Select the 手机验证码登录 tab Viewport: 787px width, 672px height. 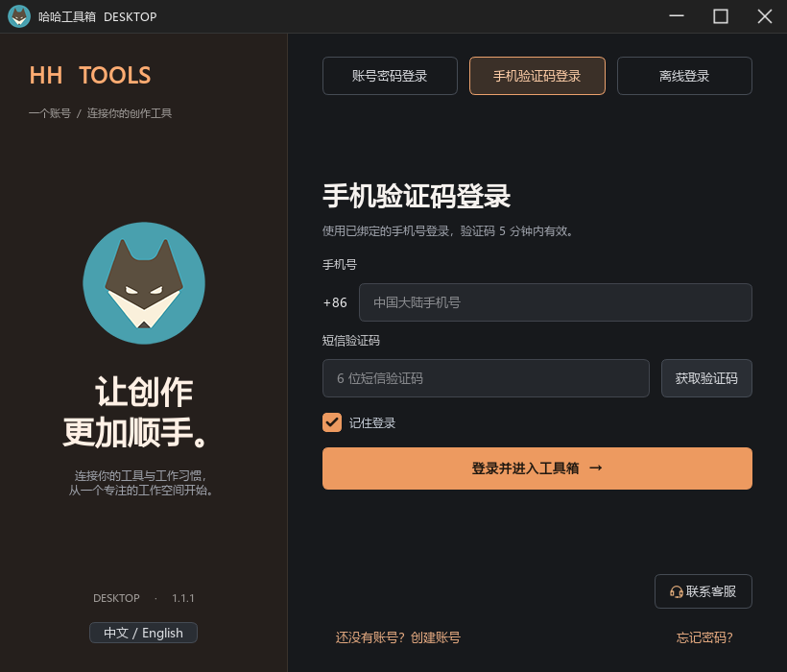click(x=537, y=76)
